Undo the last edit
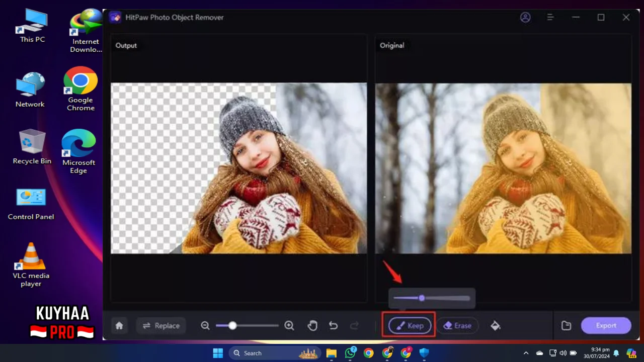Image resolution: width=644 pixels, height=362 pixels. [x=333, y=325]
